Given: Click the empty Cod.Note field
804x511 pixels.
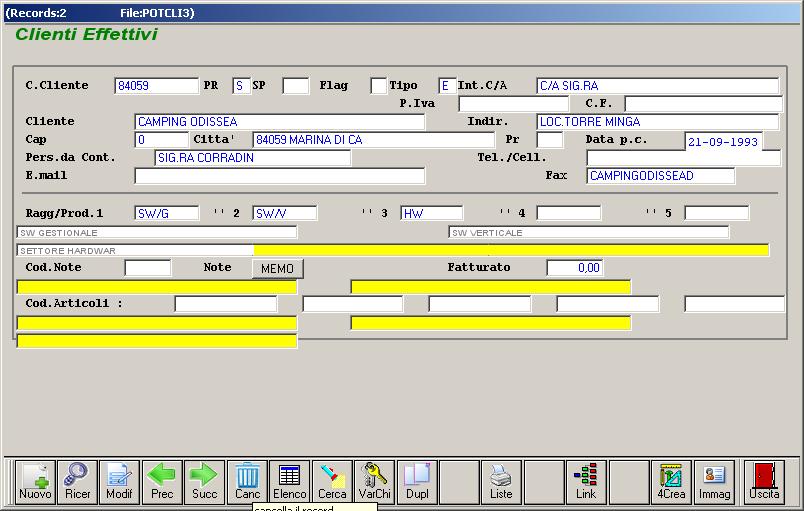Looking at the screenshot, I should coord(148,268).
